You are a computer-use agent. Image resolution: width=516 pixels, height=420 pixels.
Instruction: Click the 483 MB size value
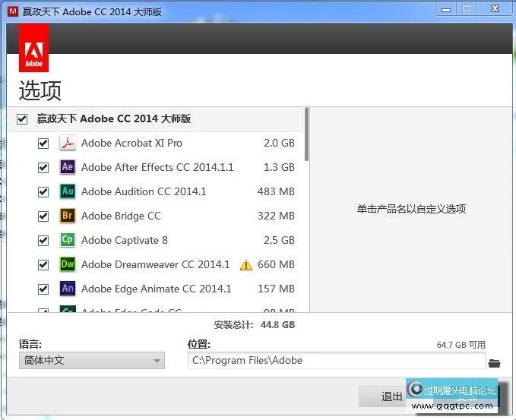click(x=276, y=191)
